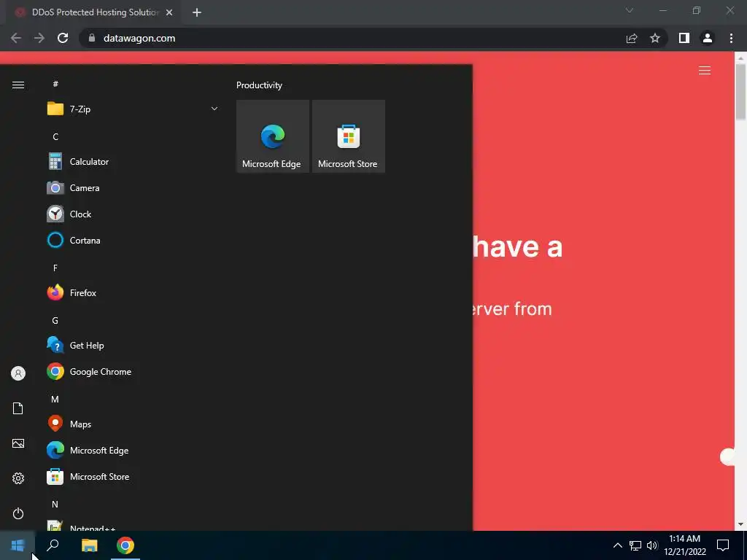Click the Microsoft Edge productivity tile
This screenshot has height=560, width=747.
pyautogui.click(x=273, y=136)
